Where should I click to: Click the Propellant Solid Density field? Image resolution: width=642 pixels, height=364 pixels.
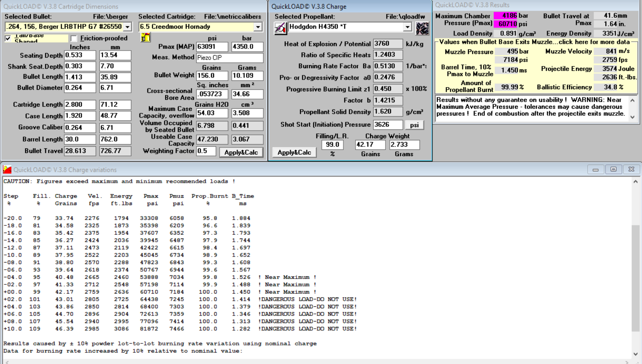388,112
